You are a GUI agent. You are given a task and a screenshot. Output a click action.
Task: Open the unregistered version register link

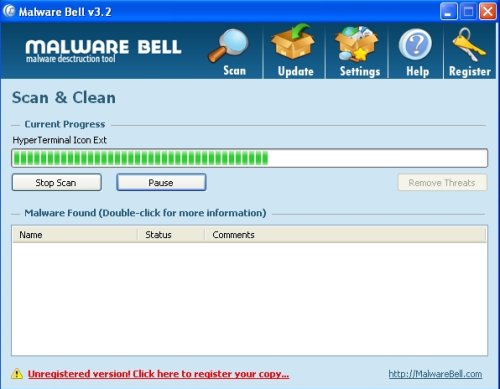[x=158, y=374]
